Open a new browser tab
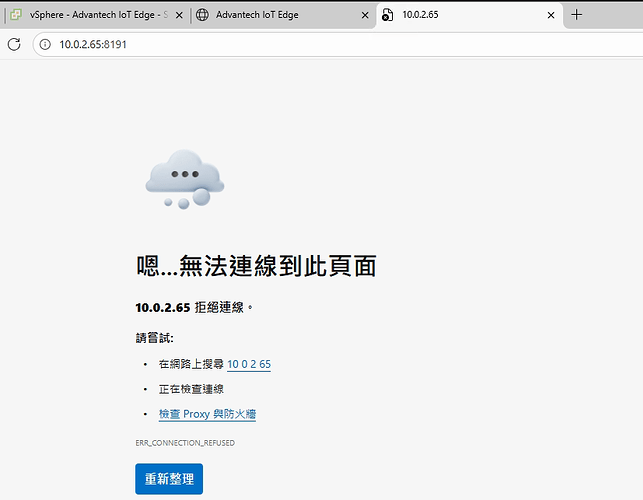This screenshot has height=500, width=643. (577, 15)
